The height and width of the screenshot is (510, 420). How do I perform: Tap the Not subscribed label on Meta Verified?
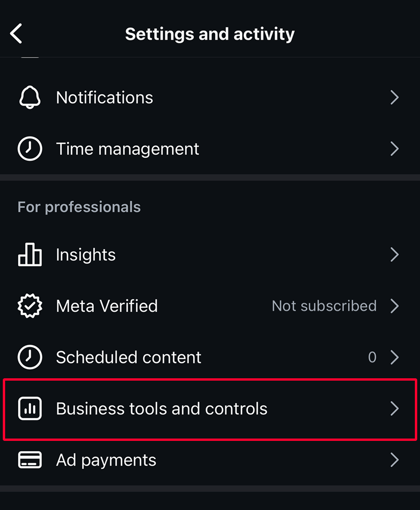[x=324, y=306]
